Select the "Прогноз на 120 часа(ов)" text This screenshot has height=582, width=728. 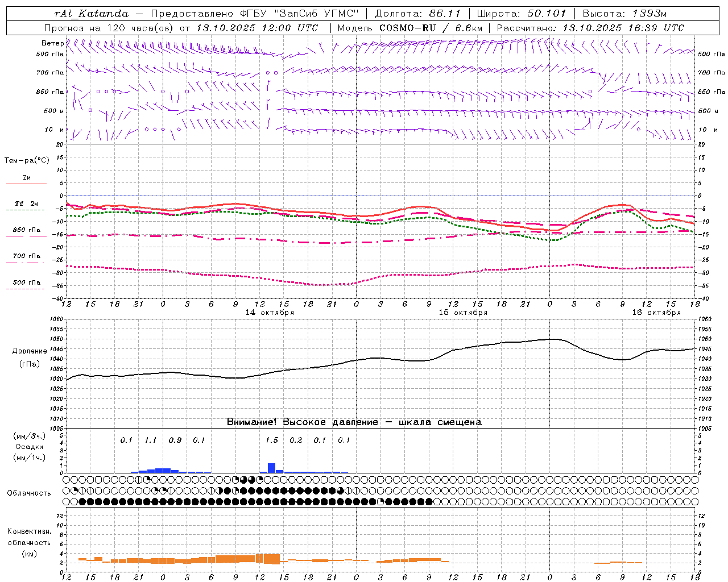click(x=109, y=28)
